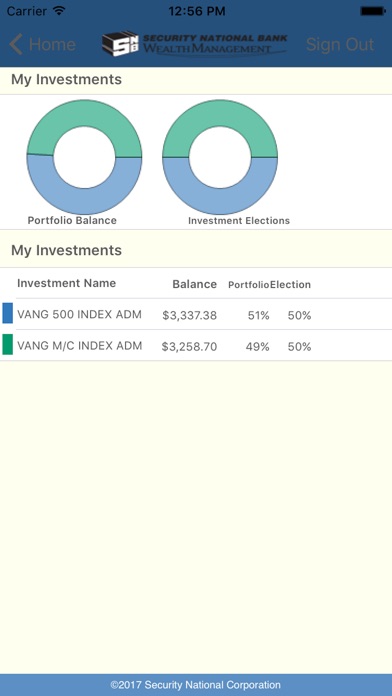Screen dimensions: 392x696
Task: Go back to Home
Action: pyautogui.click(x=43, y=44)
